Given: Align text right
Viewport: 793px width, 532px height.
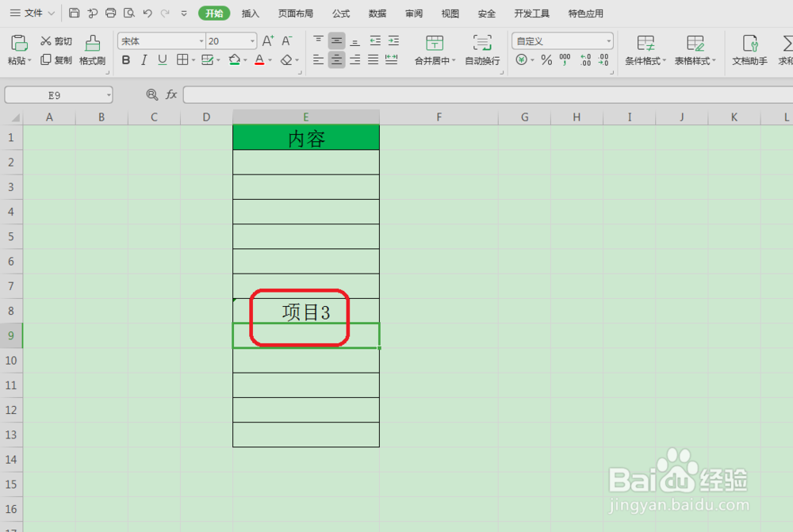Looking at the screenshot, I should pyautogui.click(x=355, y=59).
